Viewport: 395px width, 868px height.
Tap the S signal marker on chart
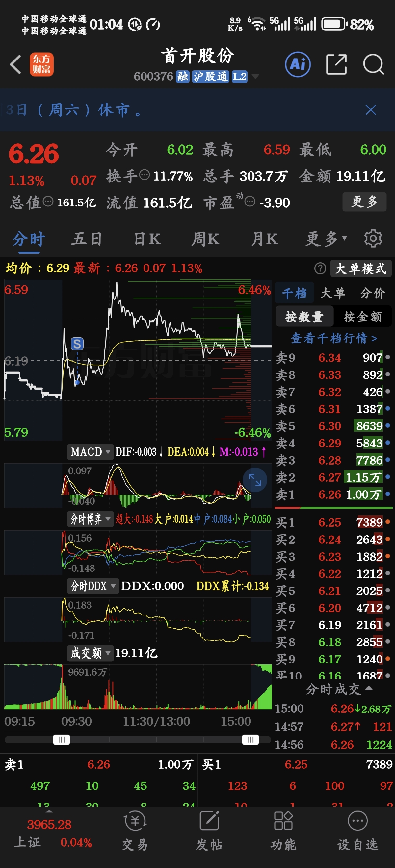pyautogui.click(x=77, y=344)
